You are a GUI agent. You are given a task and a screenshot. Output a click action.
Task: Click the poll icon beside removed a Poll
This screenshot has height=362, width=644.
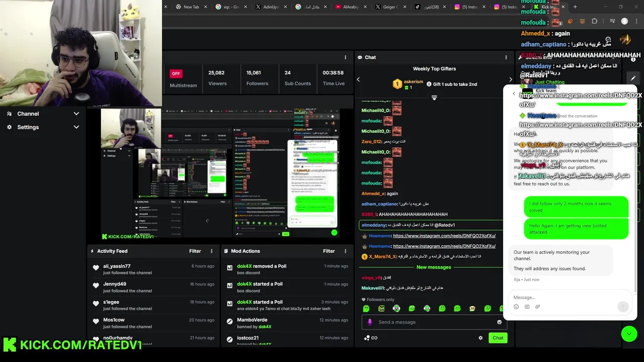coord(229,268)
